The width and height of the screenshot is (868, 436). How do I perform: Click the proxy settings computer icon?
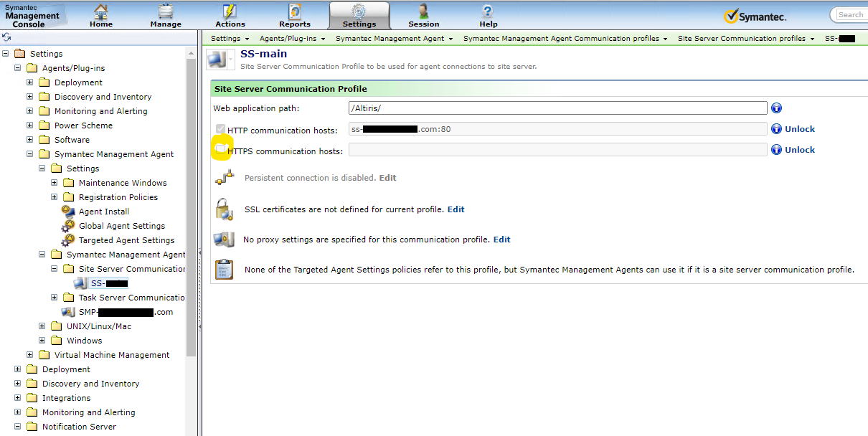[x=224, y=240]
